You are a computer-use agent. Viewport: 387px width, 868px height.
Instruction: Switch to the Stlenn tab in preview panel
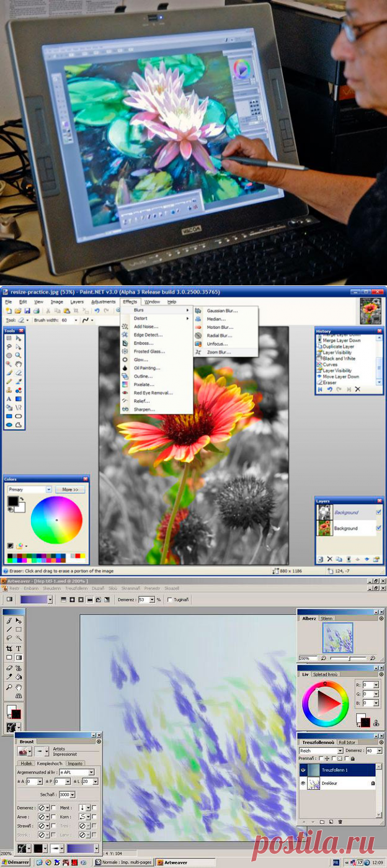click(x=327, y=618)
